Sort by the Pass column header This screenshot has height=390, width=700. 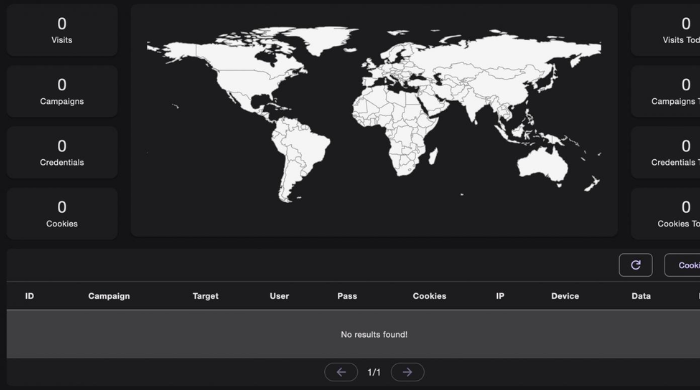[347, 296]
